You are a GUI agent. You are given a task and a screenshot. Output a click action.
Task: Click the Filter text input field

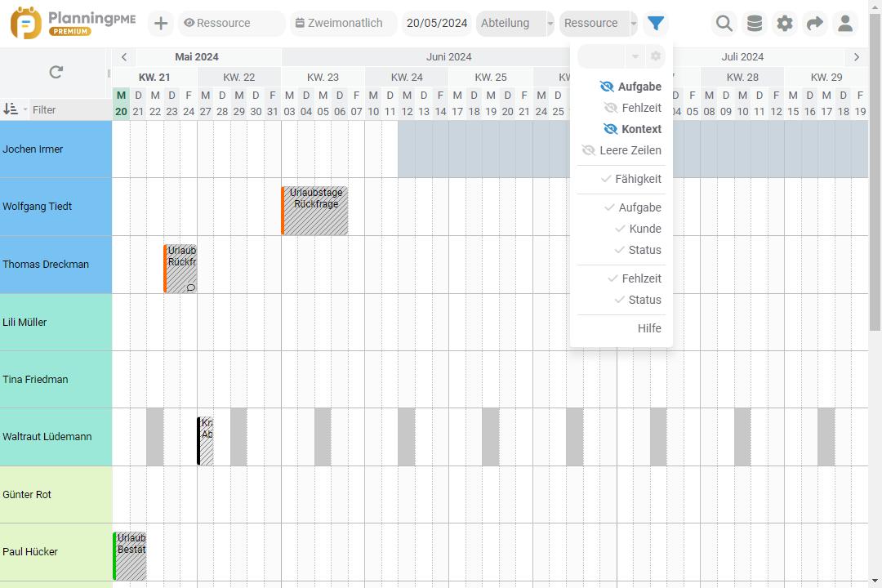pyautogui.click(x=69, y=109)
